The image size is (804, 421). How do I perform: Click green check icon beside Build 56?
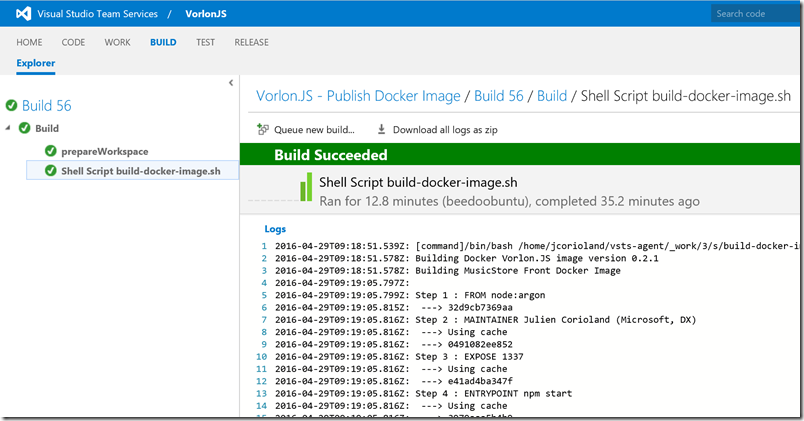(11, 105)
